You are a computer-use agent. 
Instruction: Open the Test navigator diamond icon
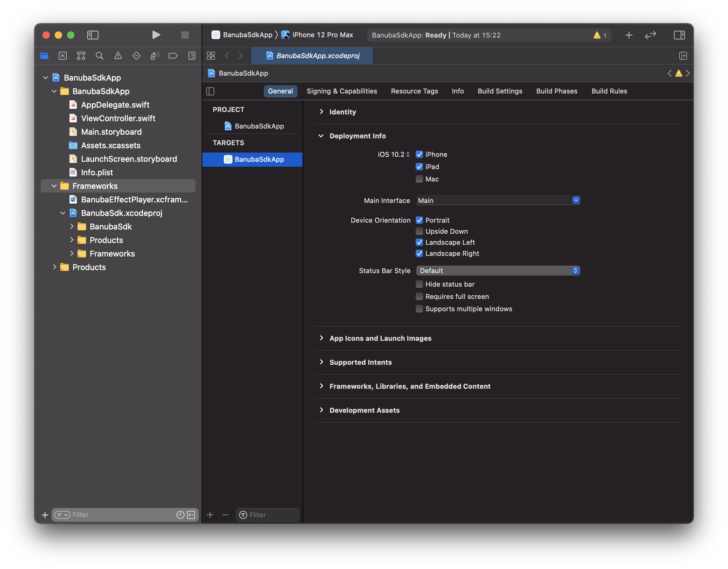136,56
